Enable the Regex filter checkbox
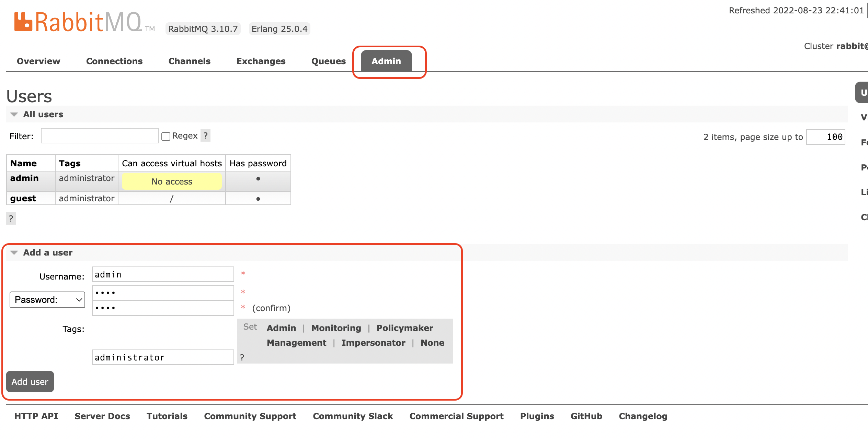Screen dimensions: 868x439 coord(166,137)
